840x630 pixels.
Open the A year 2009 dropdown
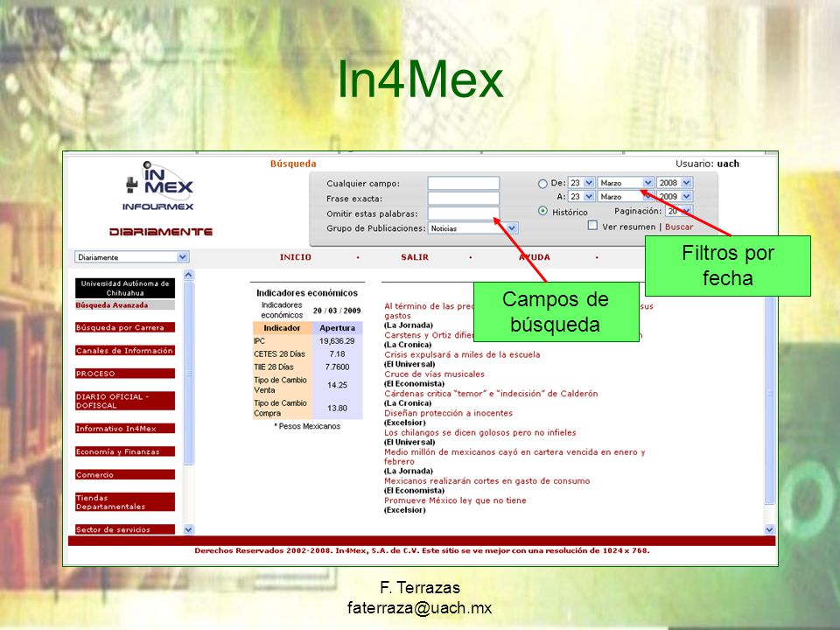click(x=675, y=197)
